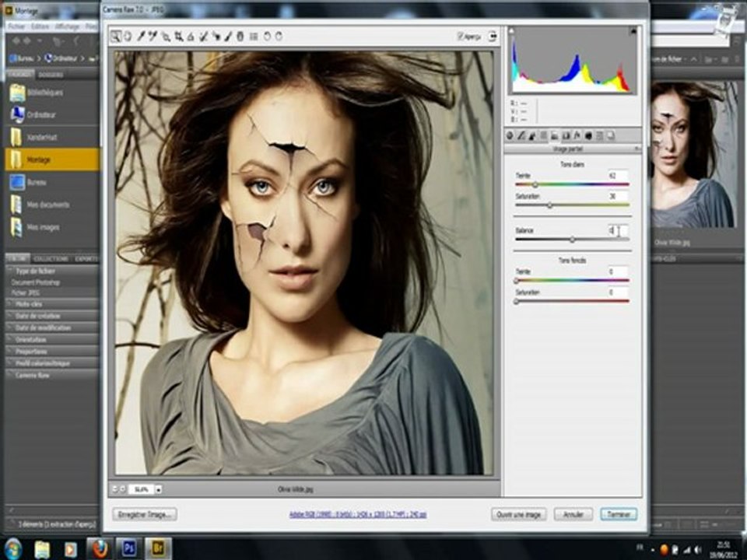Adjust Saturation slider under Tons foncés
The height and width of the screenshot is (560, 747).
tap(517, 302)
